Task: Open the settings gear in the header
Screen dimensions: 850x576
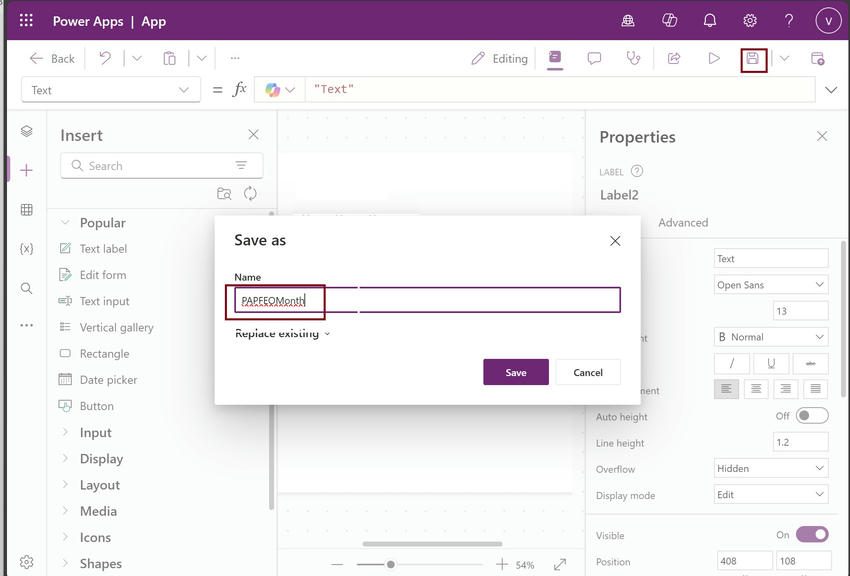Action: click(750, 21)
